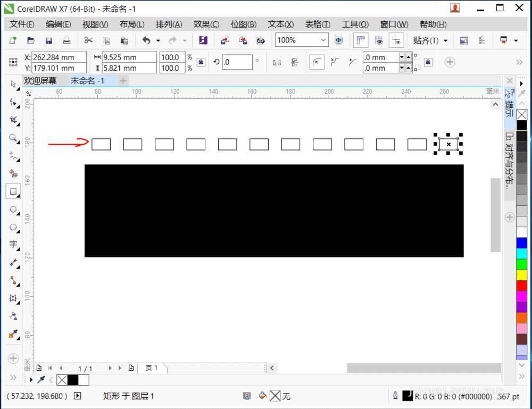Pick the black swatch from the color palette
Viewport: 532px width, 409px height.
coord(521,125)
